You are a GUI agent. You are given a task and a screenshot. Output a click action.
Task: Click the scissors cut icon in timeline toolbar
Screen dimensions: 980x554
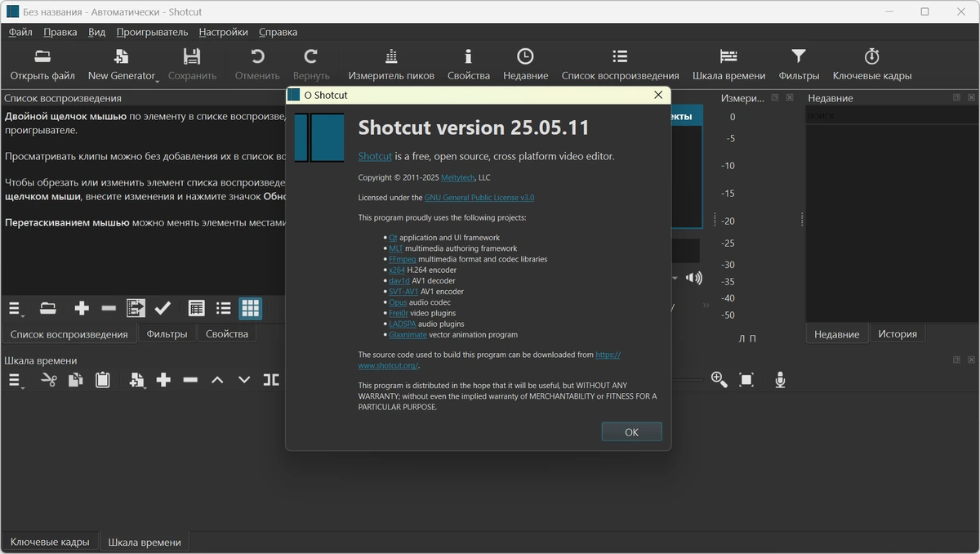(x=49, y=380)
